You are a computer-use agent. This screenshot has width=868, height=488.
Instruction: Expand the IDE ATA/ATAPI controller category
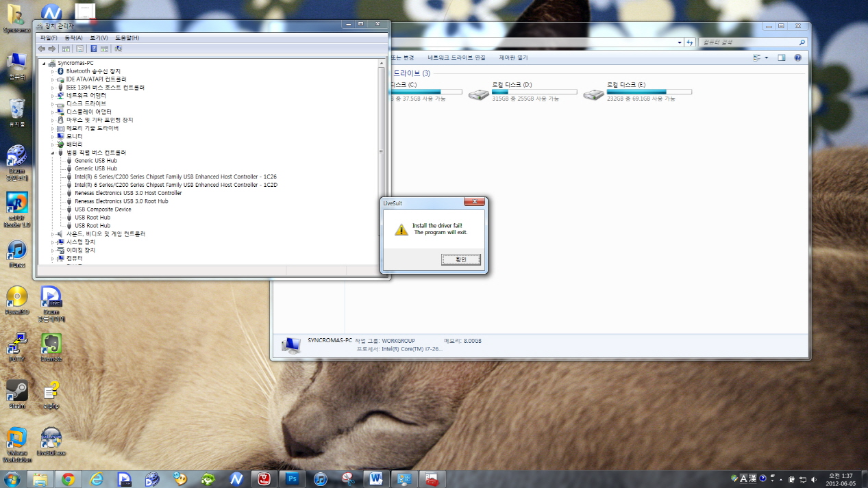pos(52,79)
